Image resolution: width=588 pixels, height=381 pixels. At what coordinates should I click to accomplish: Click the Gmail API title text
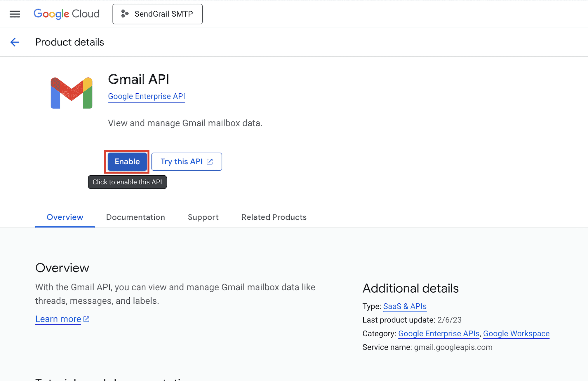(x=139, y=79)
